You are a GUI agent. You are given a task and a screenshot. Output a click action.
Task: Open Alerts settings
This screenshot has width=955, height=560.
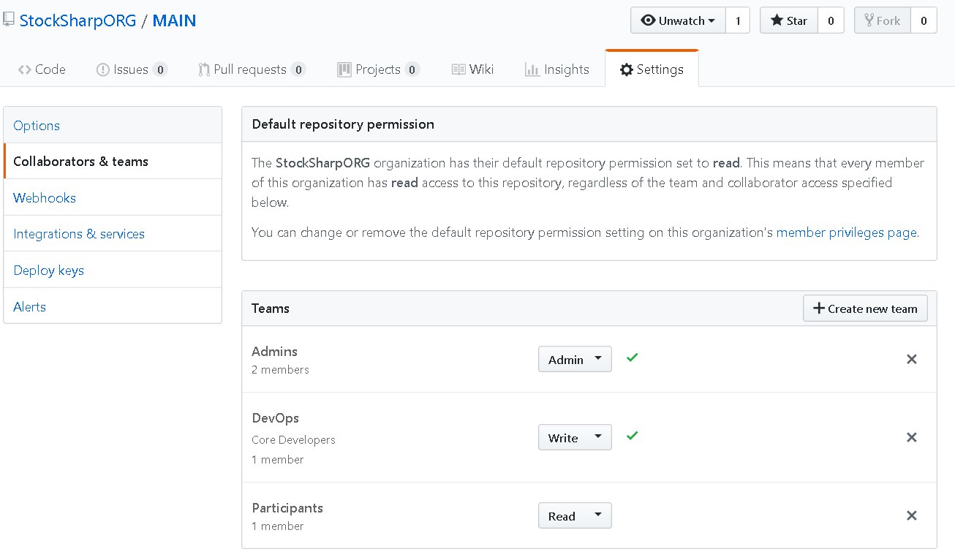click(x=113, y=306)
